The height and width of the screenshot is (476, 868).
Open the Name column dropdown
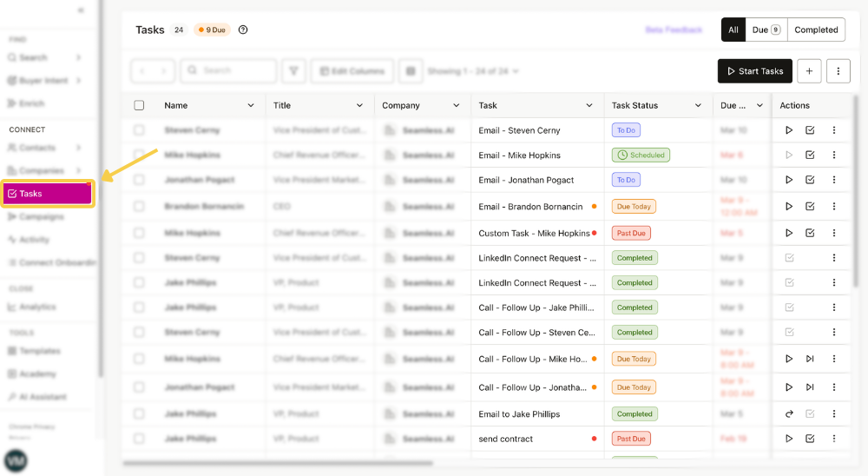251,105
